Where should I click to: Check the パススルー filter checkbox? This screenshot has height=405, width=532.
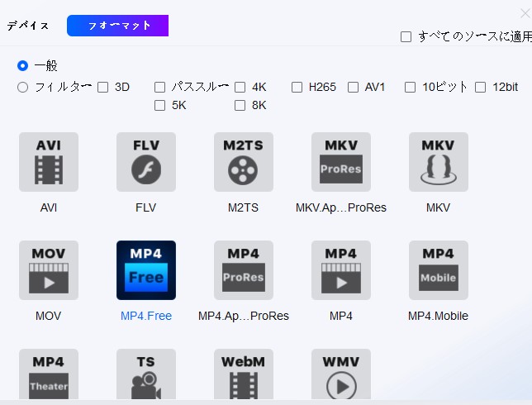pos(159,88)
